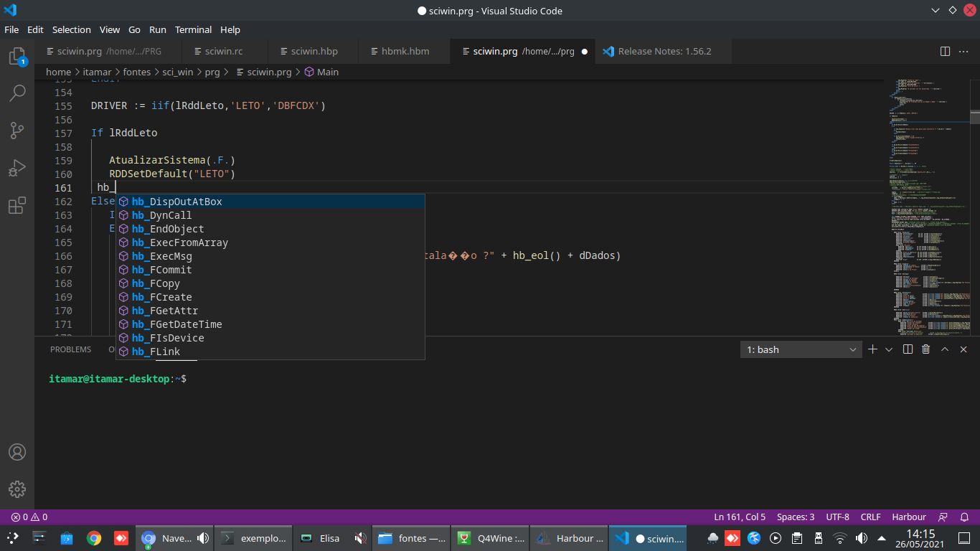
Task: Open the Run and Debug view
Action: pyautogui.click(x=17, y=169)
